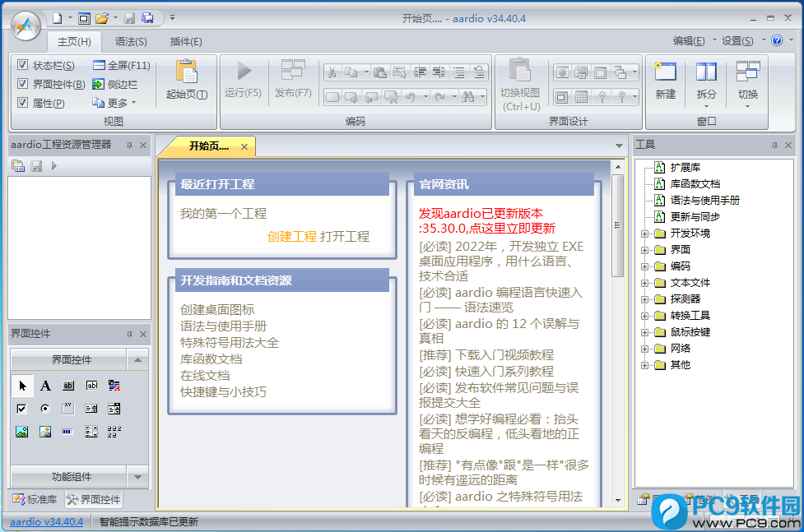Click the open folder icon in quick access toolbar
This screenshot has height=532, width=804.
coord(102,18)
